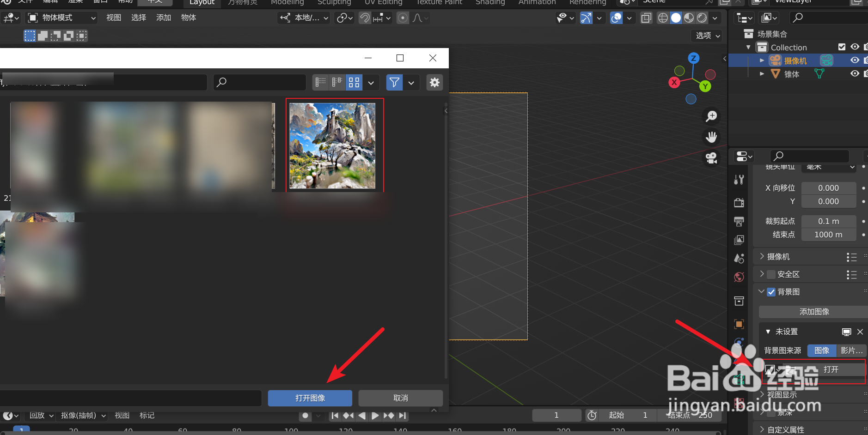Select 图像 as background source
This screenshot has width=868, height=435.
(x=822, y=350)
